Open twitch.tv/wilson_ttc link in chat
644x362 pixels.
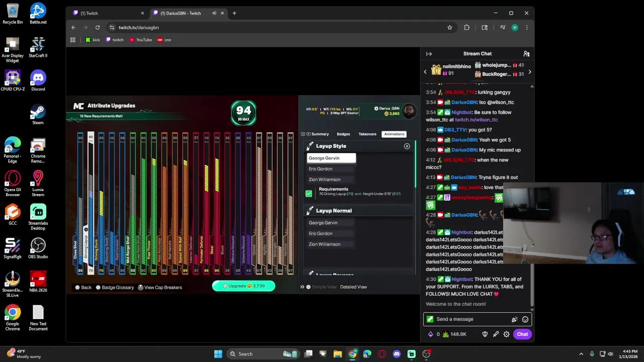476,120
